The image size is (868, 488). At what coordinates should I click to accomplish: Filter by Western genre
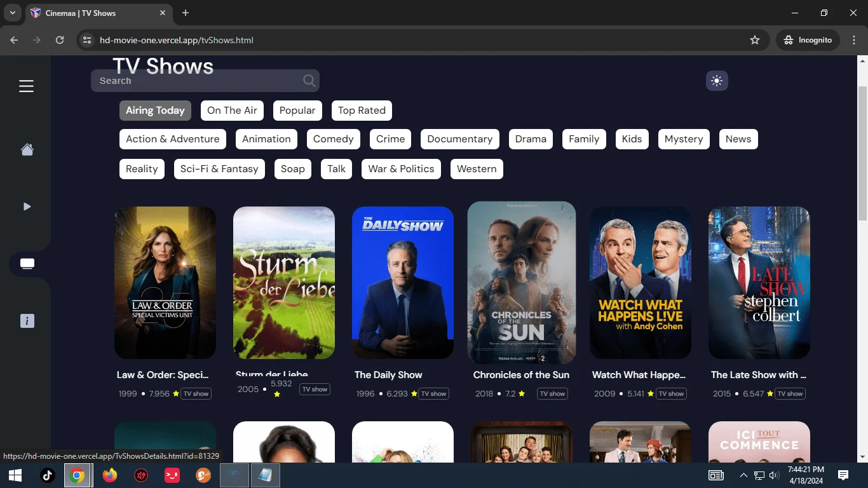(x=477, y=169)
